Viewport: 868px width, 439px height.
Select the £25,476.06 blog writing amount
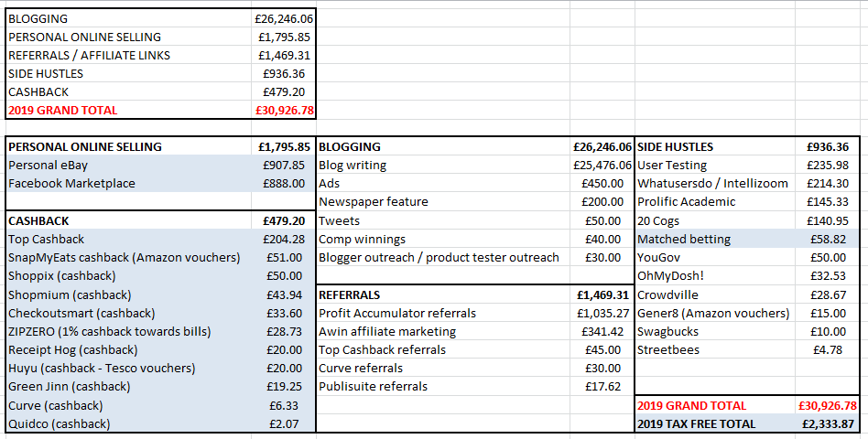(x=602, y=165)
